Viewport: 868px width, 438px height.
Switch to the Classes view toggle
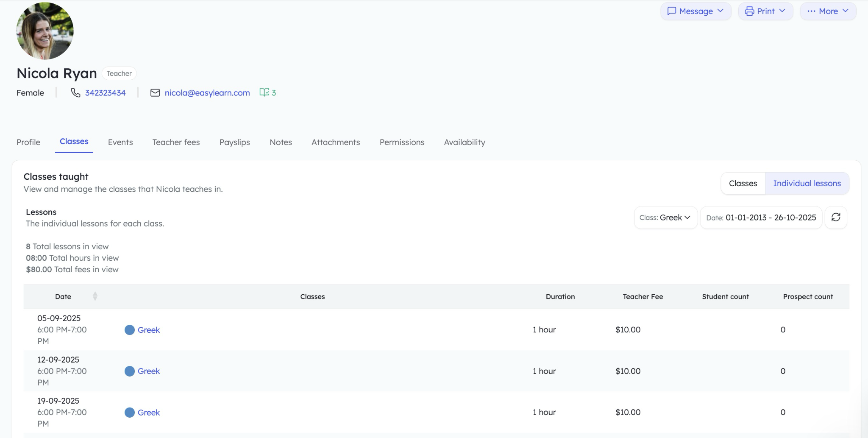(743, 183)
